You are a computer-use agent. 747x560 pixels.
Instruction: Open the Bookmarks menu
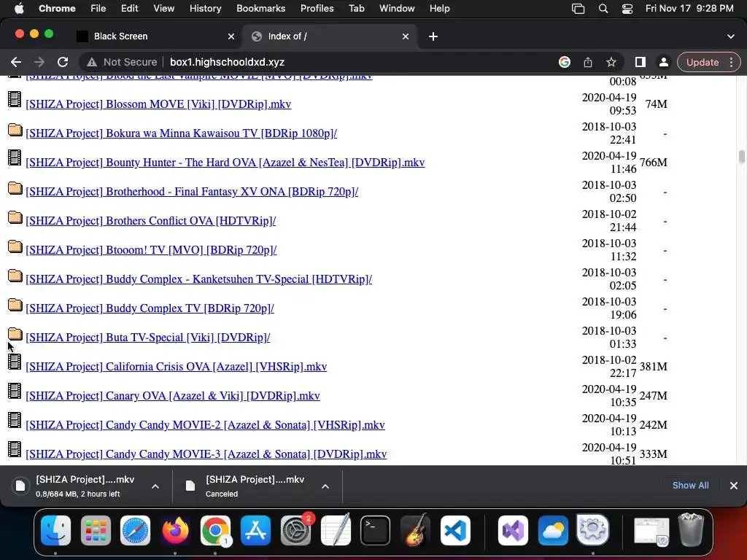pos(260,8)
